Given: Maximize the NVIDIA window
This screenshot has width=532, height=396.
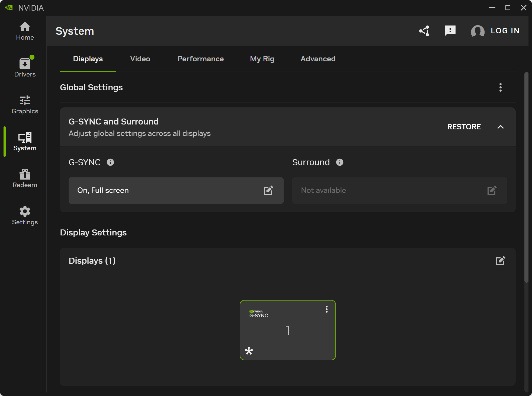Looking at the screenshot, I should pyautogui.click(x=508, y=8).
